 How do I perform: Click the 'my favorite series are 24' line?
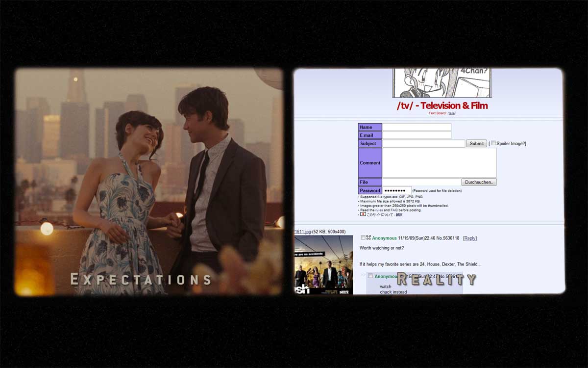[x=420, y=264]
